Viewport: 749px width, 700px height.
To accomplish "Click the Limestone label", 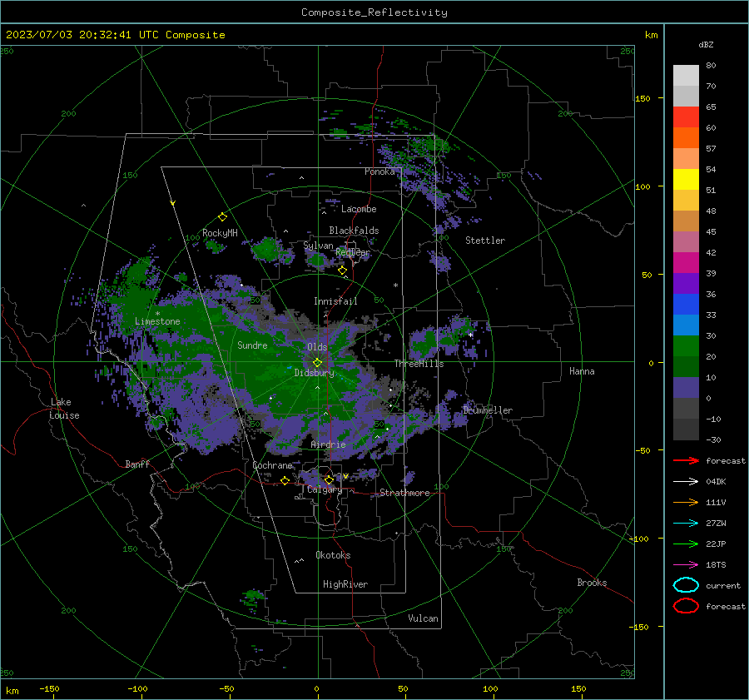I will [x=157, y=321].
